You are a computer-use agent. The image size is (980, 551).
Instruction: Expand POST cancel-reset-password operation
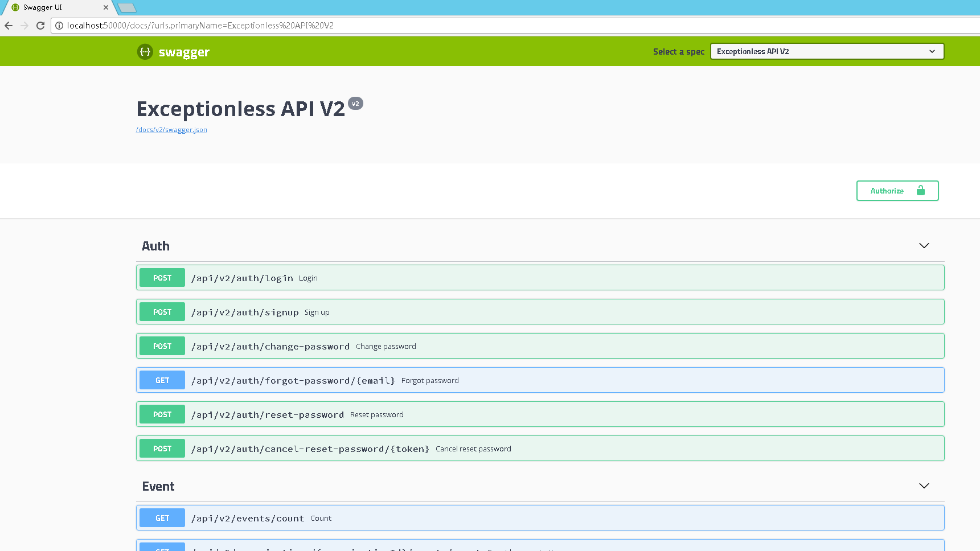click(540, 449)
